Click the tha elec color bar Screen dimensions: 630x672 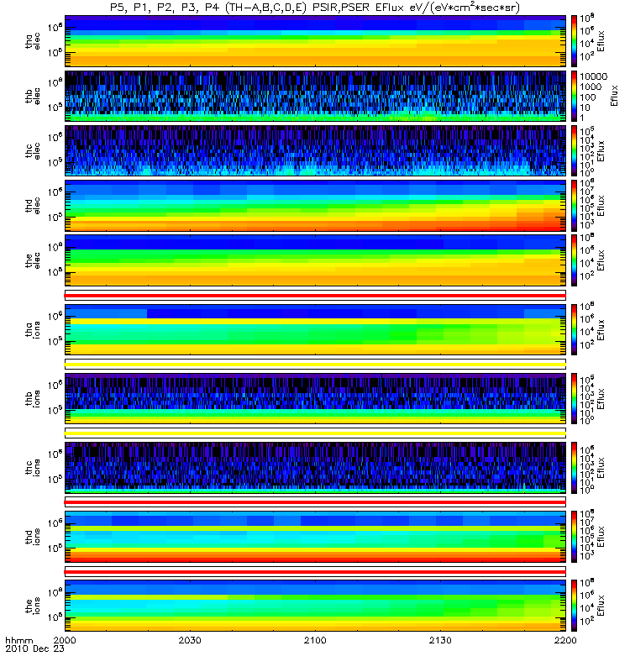click(574, 41)
